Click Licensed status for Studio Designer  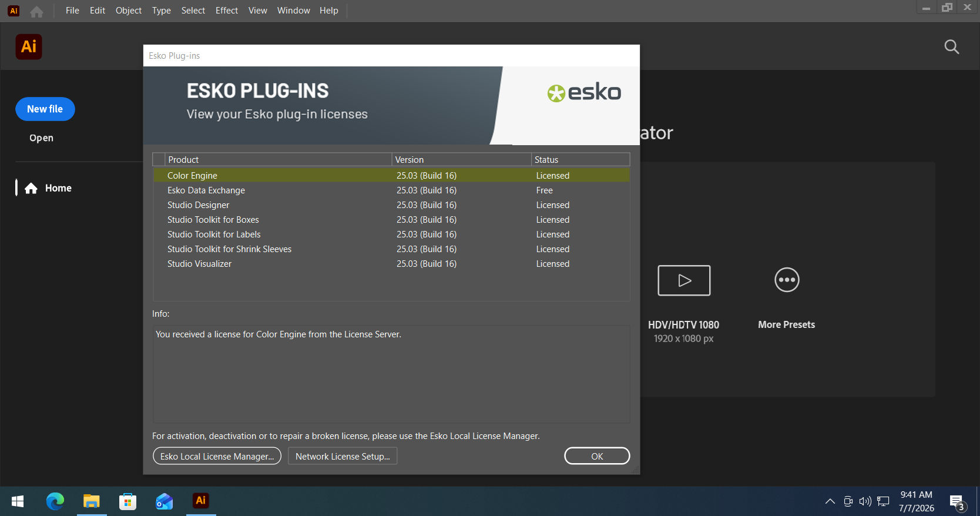[x=553, y=205]
